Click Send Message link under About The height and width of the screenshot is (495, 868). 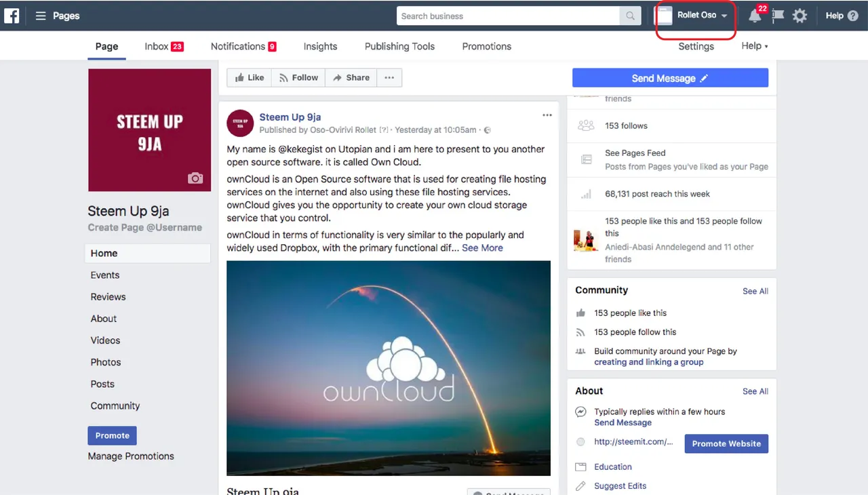tap(623, 422)
